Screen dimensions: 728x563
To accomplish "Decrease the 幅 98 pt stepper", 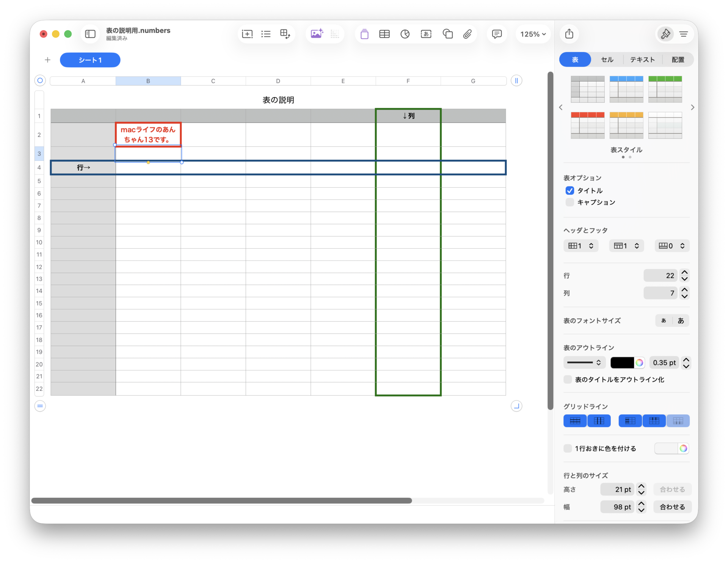I will (x=641, y=510).
